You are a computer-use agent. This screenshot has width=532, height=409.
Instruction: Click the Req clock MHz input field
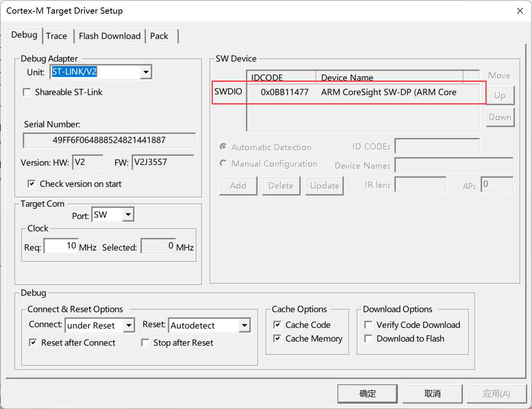coord(61,246)
